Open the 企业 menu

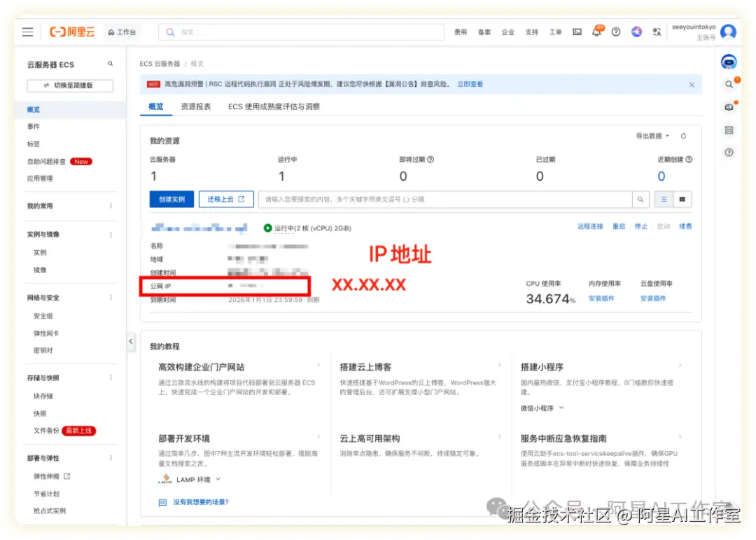click(507, 32)
